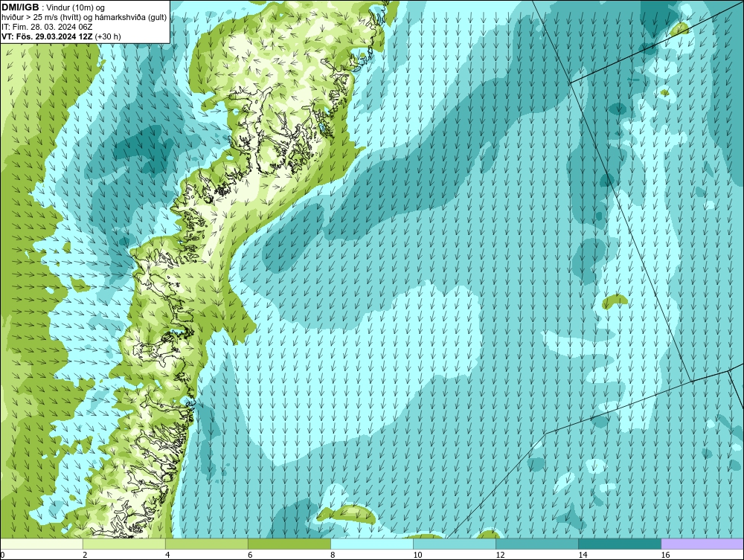This screenshot has height=560, width=744.
Task: Click the 10–12 m/s turquoise legend swatch
Action: coord(455,544)
